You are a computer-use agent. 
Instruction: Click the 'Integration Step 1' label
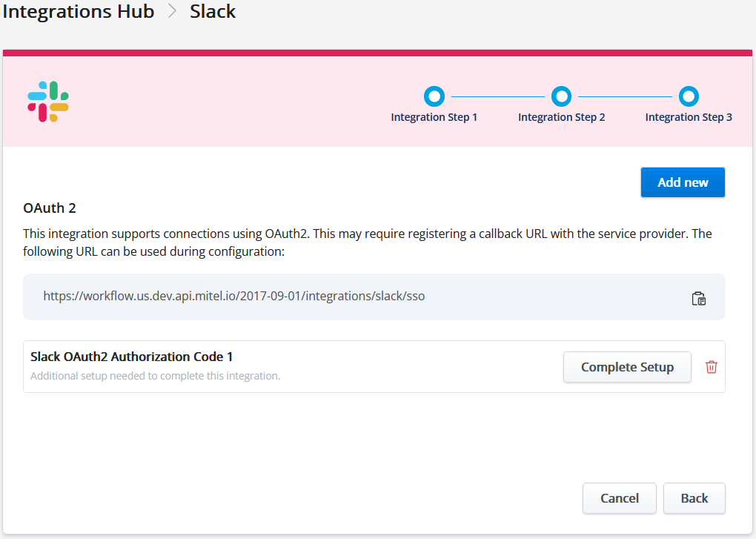[x=434, y=117]
